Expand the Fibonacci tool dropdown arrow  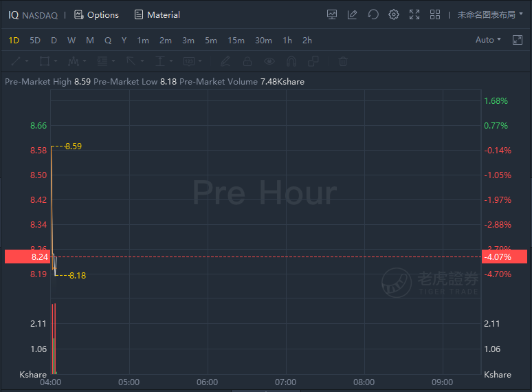point(113,61)
